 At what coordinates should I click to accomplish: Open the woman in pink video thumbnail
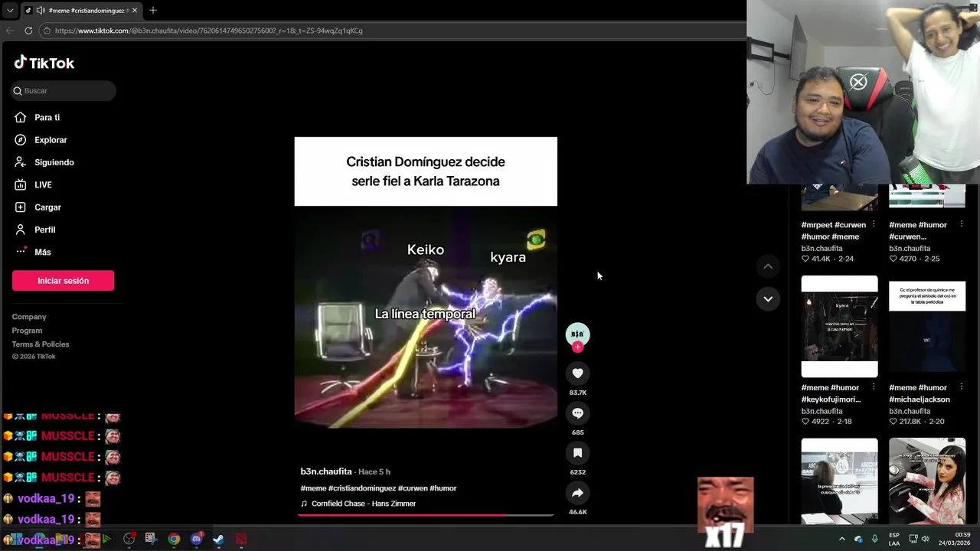click(927, 481)
